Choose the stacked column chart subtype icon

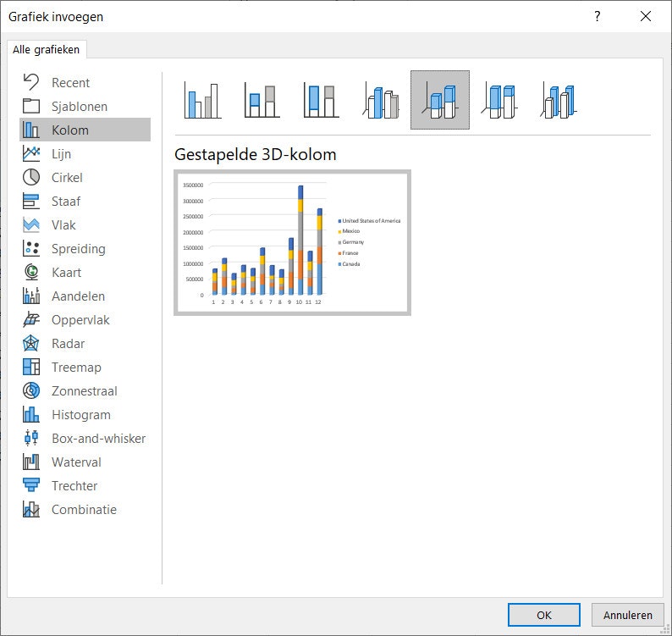pos(262,100)
